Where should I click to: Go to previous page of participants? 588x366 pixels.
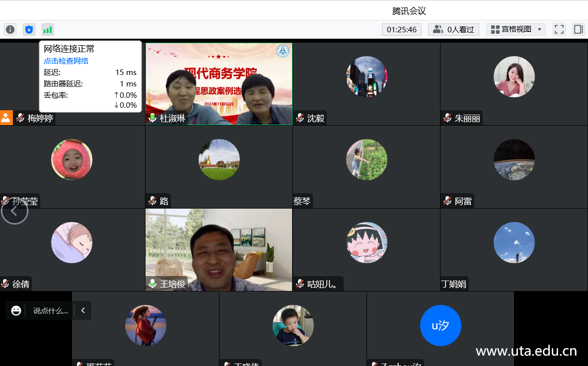(14, 211)
